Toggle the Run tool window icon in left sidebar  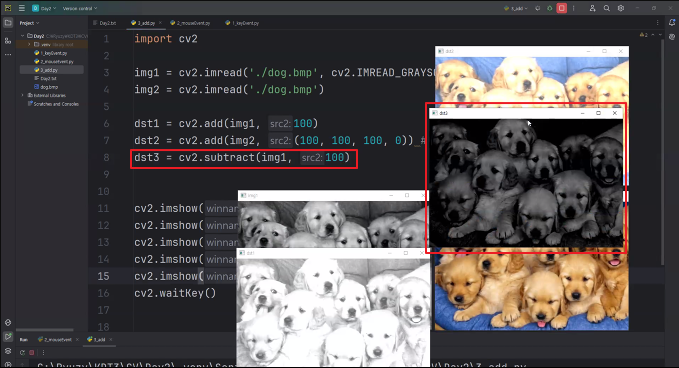(x=8, y=336)
